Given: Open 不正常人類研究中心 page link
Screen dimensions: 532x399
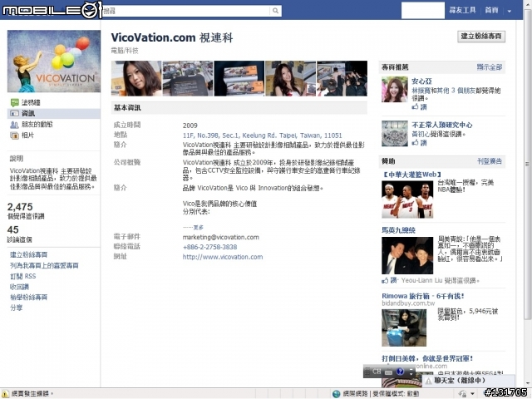Looking at the screenshot, I should [x=441, y=125].
